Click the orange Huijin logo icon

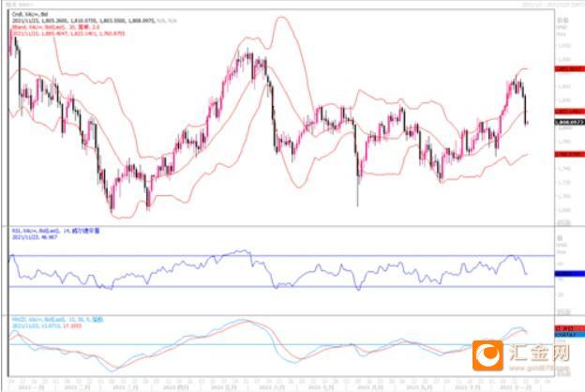(x=488, y=355)
